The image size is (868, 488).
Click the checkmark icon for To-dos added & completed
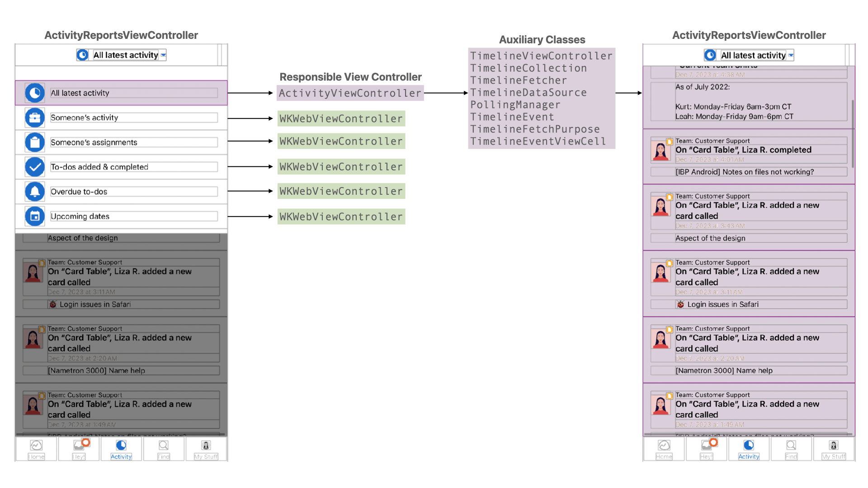pyautogui.click(x=35, y=167)
